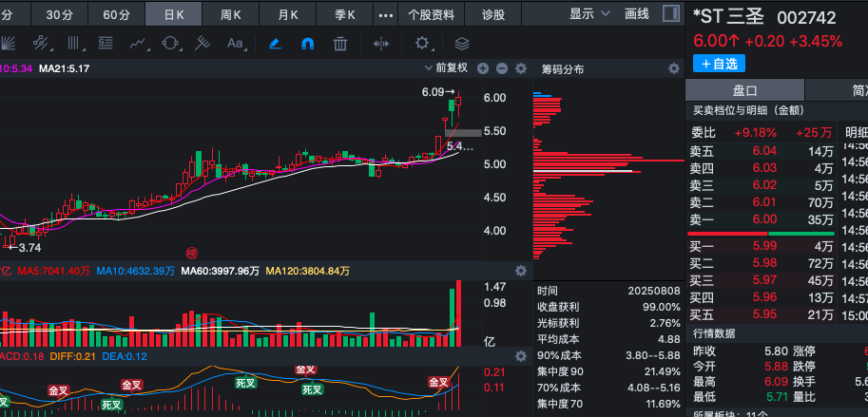Switch to 30分 period tab
This screenshot has height=417, width=868.
pos(59,15)
